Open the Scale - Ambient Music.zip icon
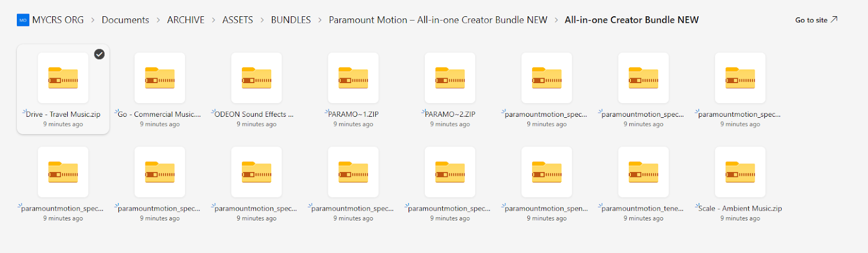Image resolution: width=868 pixels, height=253 pixels. click(740, 172)
